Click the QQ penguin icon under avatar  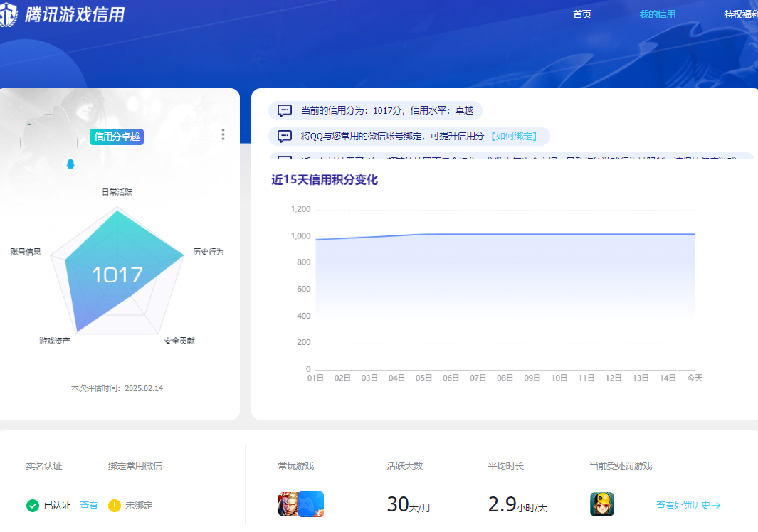tap(70, 164)
